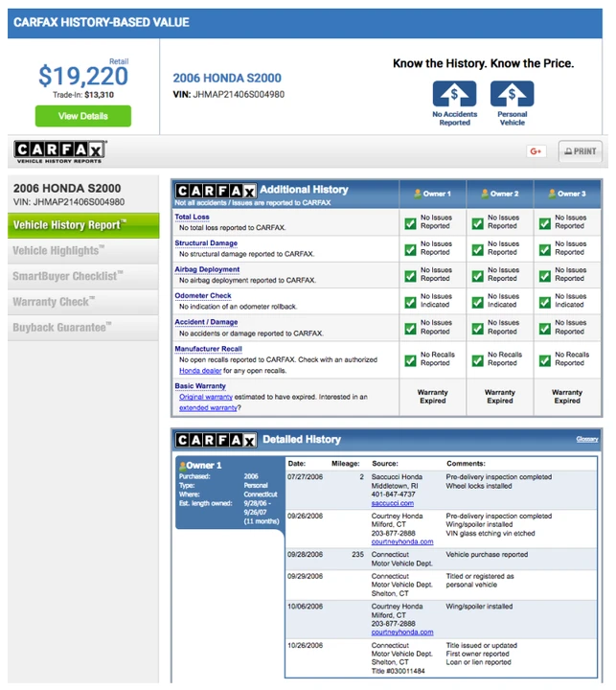Open the Structural Damage link

[206, 243]
